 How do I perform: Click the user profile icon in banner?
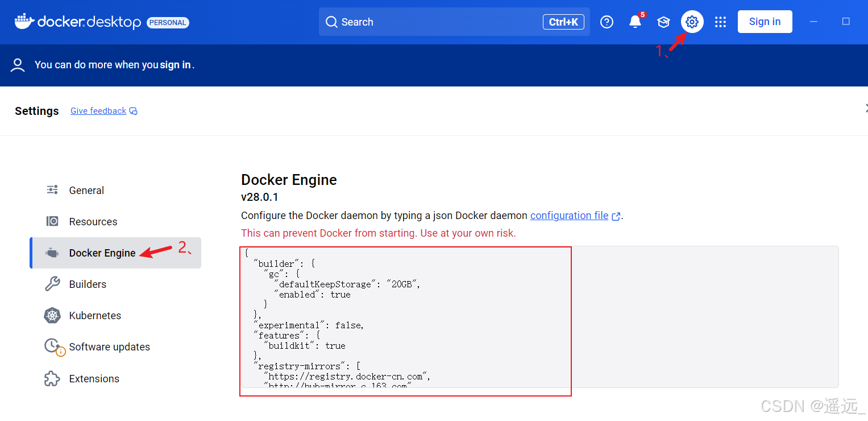[18, 65]
